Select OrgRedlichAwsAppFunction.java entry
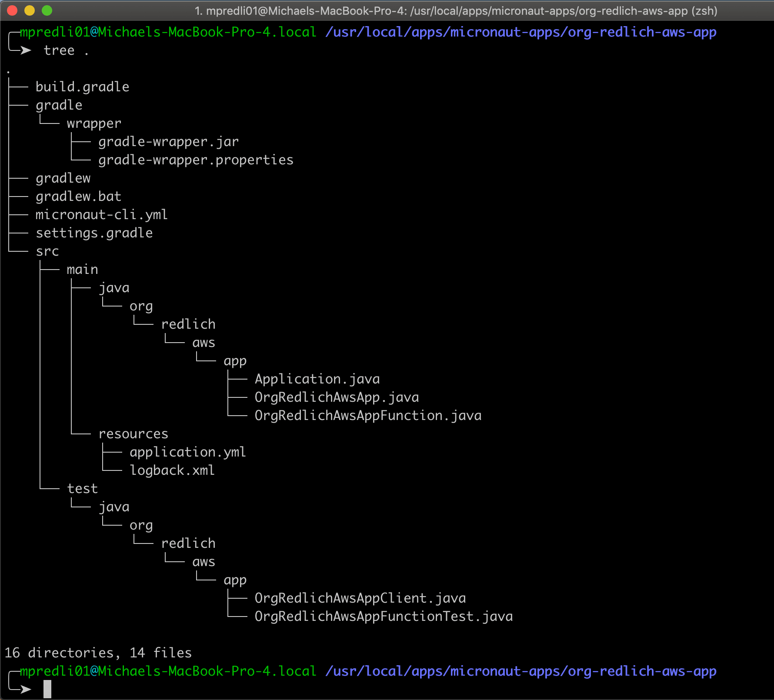Image resolution: width=774 pixels, height=700 pixels. pos(368,416)
